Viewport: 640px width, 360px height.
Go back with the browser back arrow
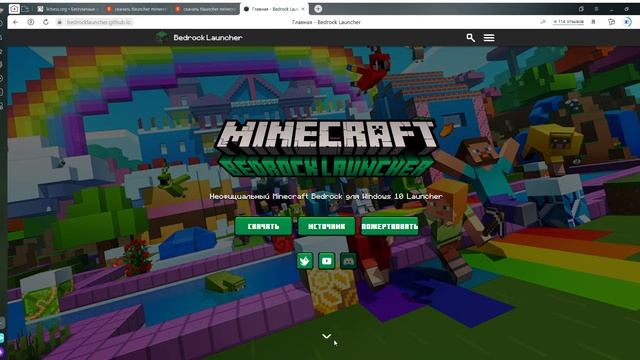pos(16,22)
